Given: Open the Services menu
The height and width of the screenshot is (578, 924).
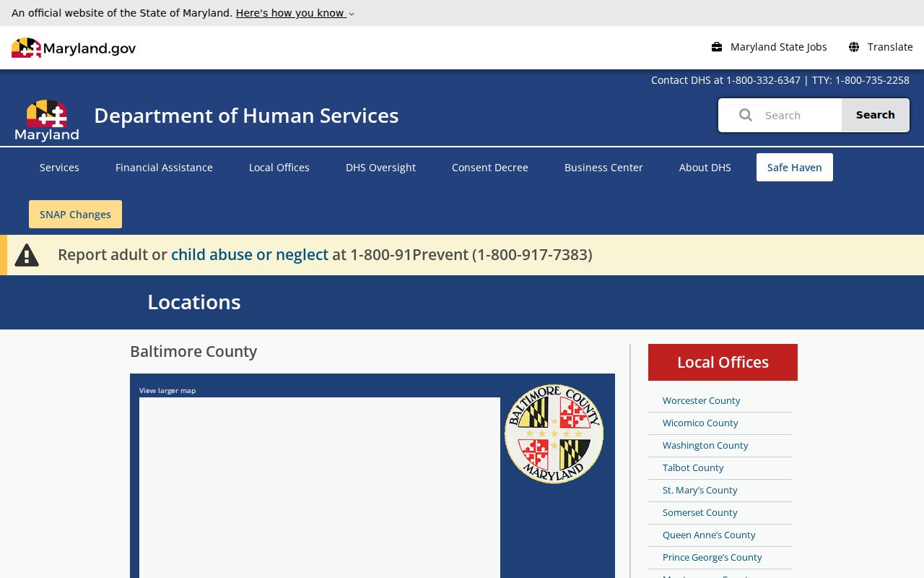Looking at the screenshot, I should pyautogui.click(x=59, y=168).
